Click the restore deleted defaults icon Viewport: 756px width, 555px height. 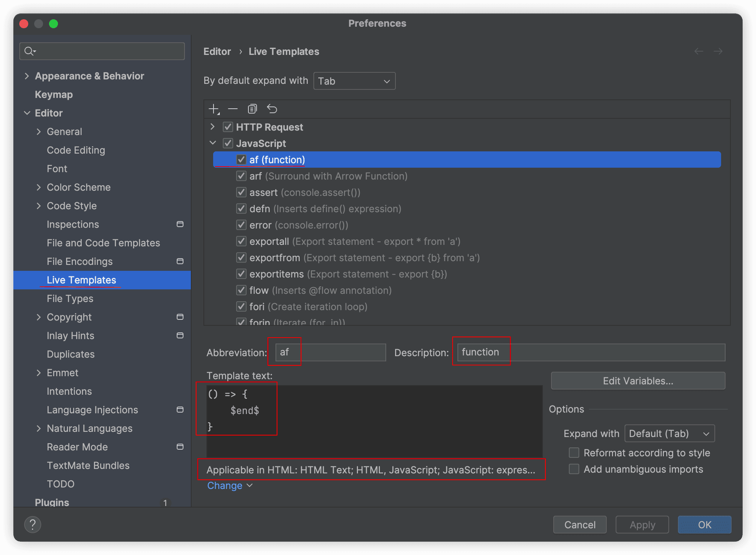coord(272,109)
